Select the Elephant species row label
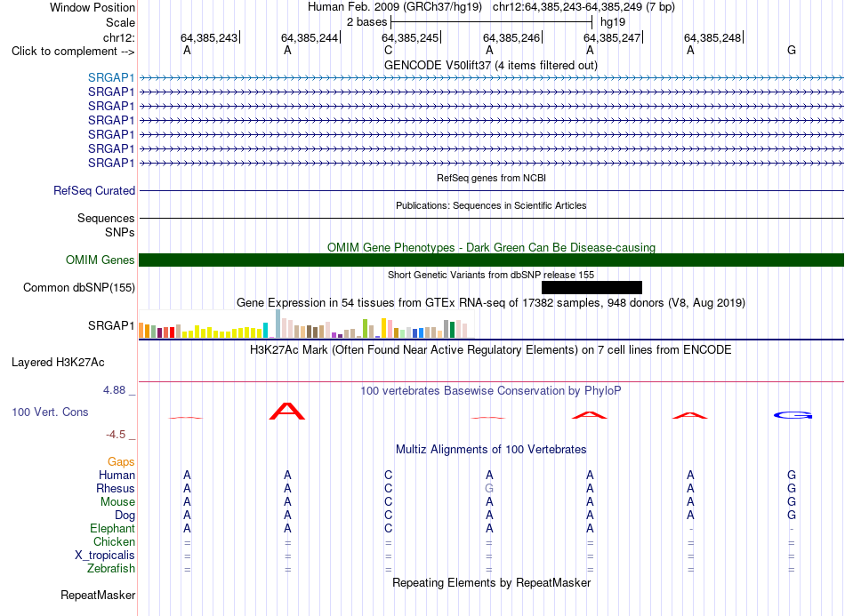 point(112,528)
